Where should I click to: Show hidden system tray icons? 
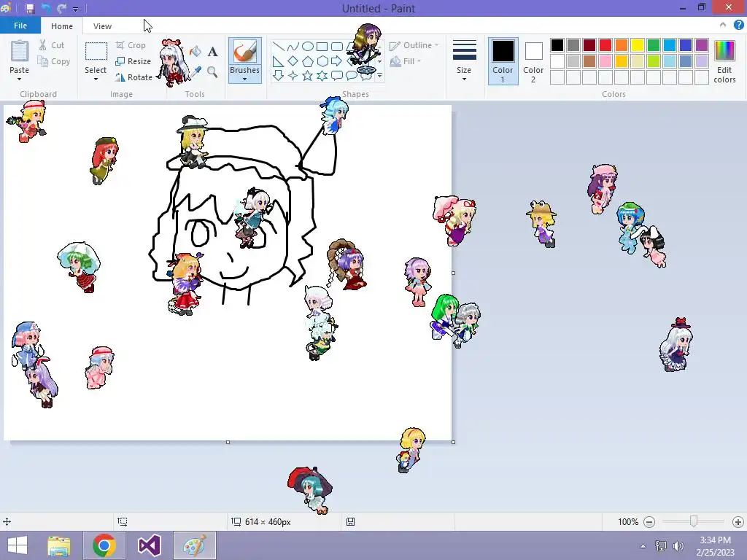click(643, 545)
